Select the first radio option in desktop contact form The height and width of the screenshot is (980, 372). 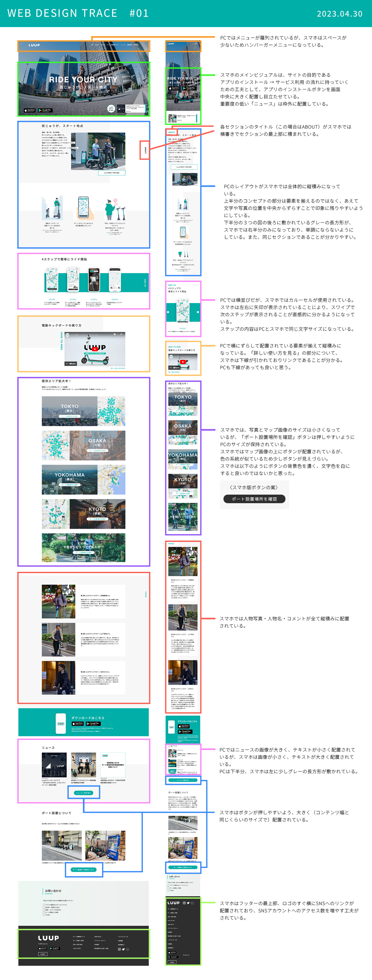click(x=44, y=905)
